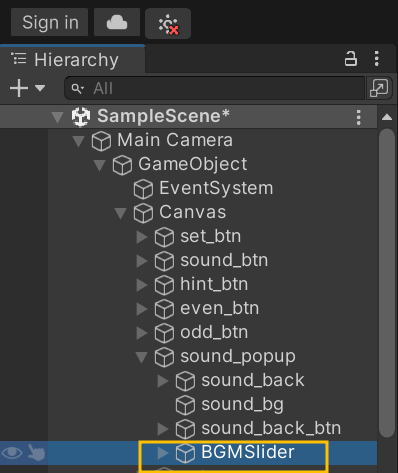Expand the odd_btn foldout arrow
398x473 pixels.
tap(142, 333)
